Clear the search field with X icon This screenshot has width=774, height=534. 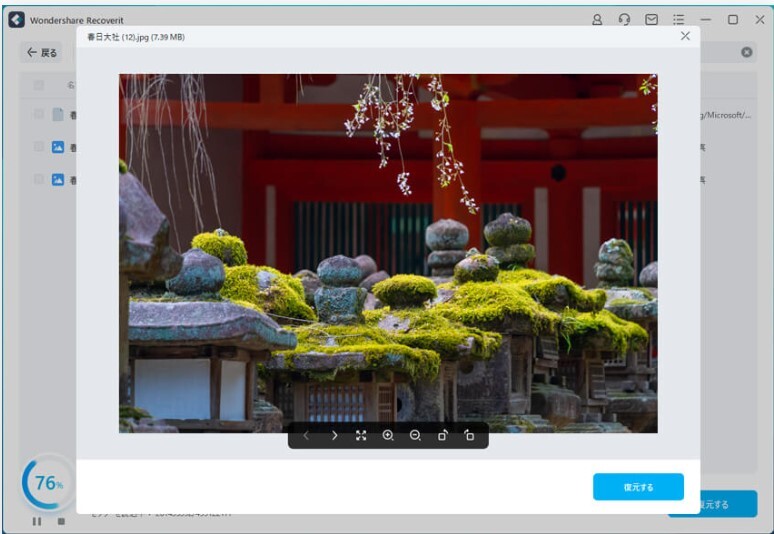point(747,52)
